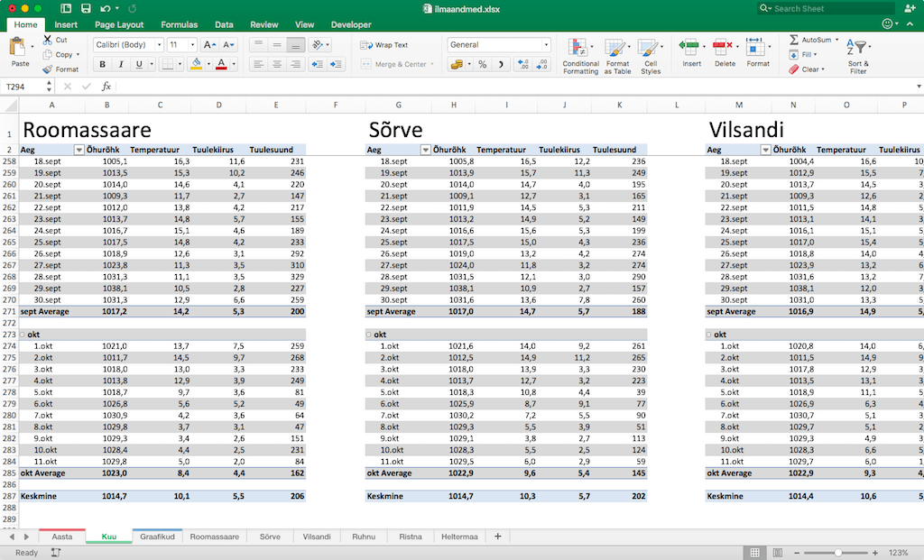This screenshot has height=560, width=924.
Task: Apply the fill color bucket
Action: pyautogui.click(x=196, y=64)
